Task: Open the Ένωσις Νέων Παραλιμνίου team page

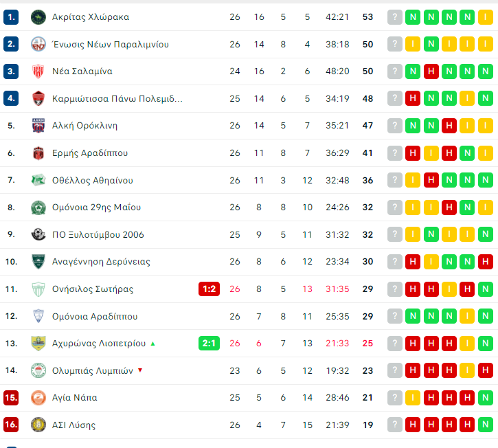Action: coord(110,44)
